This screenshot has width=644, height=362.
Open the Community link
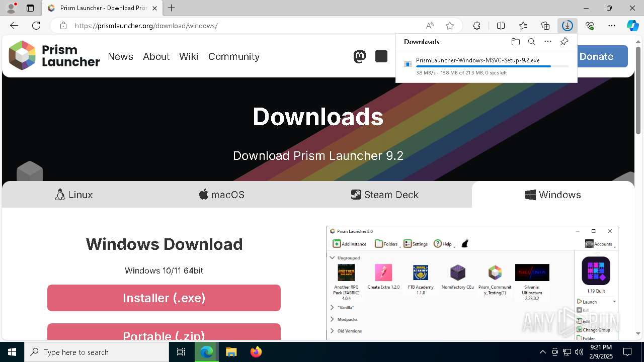(234, 56)
